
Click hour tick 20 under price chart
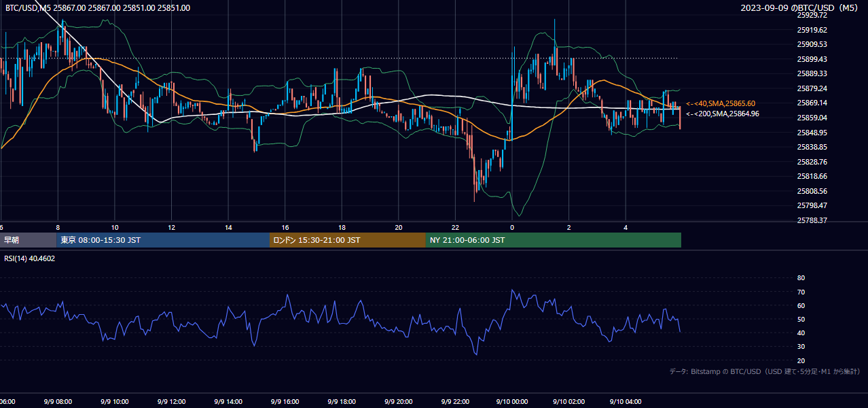(399, 228)
